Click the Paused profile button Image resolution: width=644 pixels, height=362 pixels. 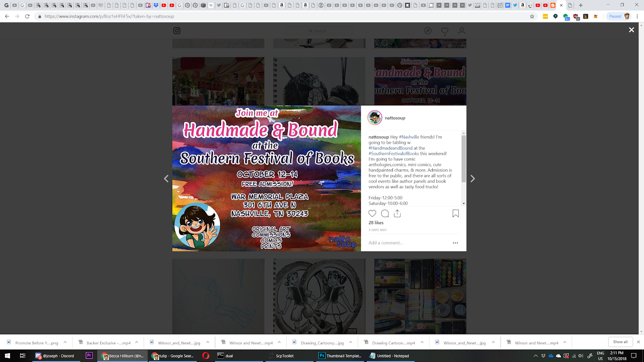click(x=619, y=16)
